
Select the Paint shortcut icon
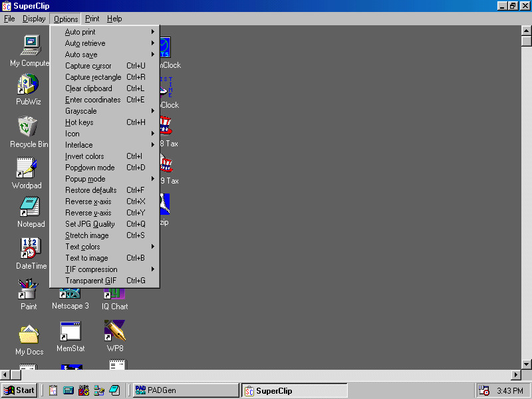[x=29, y=289]
